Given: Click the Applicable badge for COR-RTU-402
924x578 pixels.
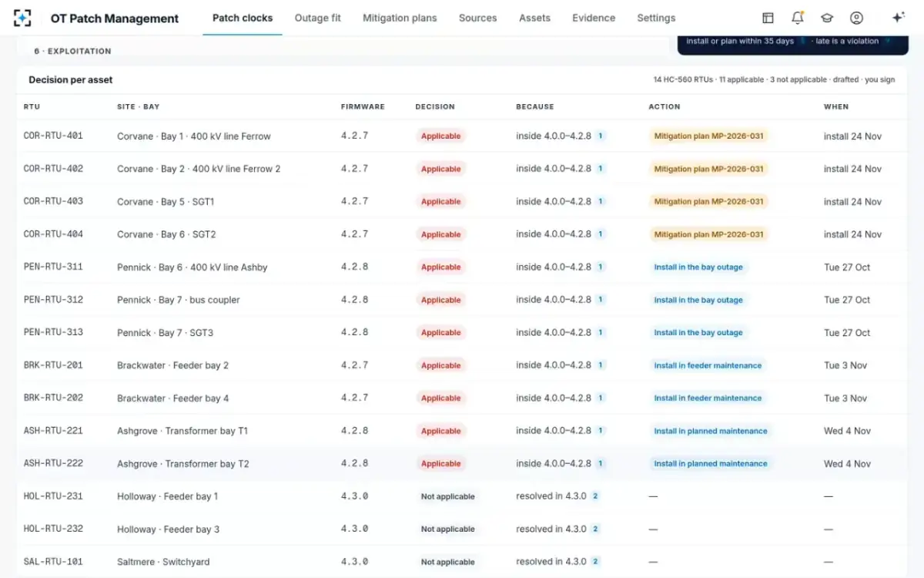Looking at the screenshot, I should click(440, 169).
